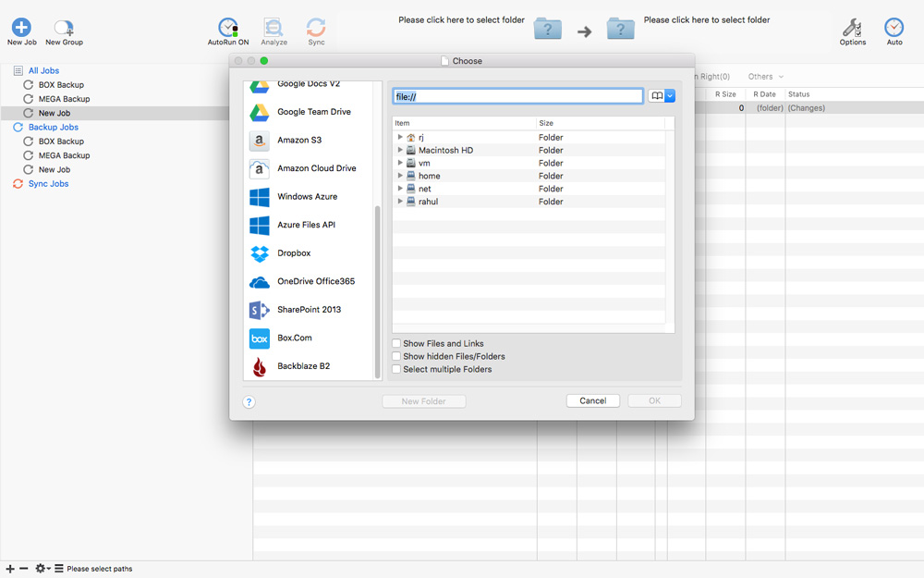Choose Dropbox as the storage
The height and width of the screenshot is (578, 924).
click(x=309, y=253)
